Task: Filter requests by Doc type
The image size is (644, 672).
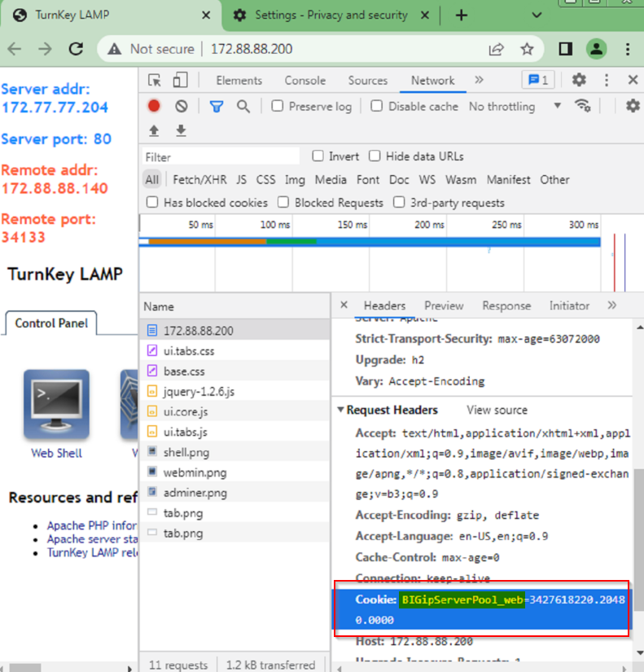Action: (399, 179)
